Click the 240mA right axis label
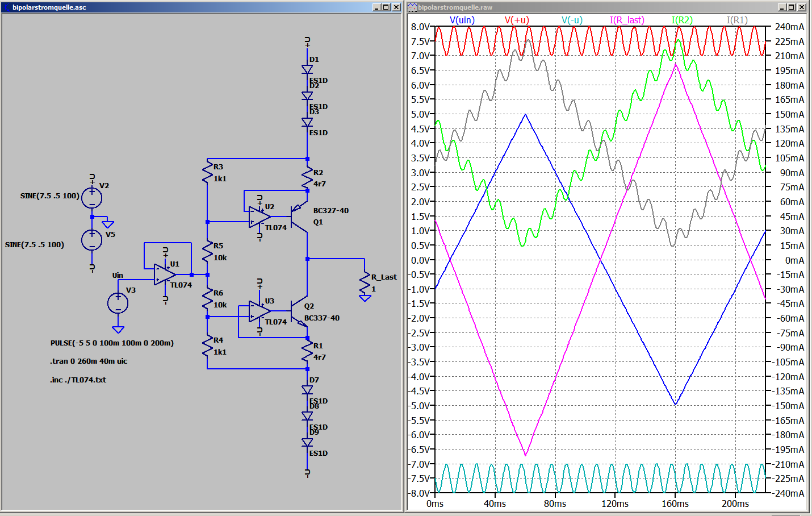This screenshot has height=516, width=812. [x=790, y=27]
